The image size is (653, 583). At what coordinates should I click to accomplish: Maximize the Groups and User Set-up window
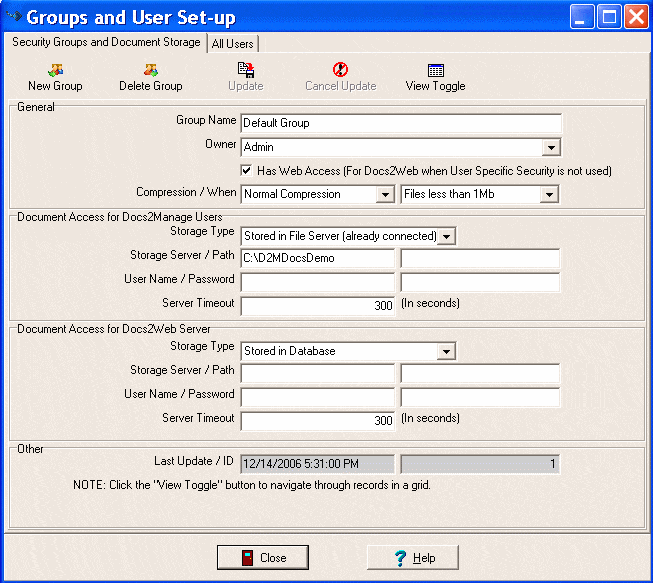(609, 17)
